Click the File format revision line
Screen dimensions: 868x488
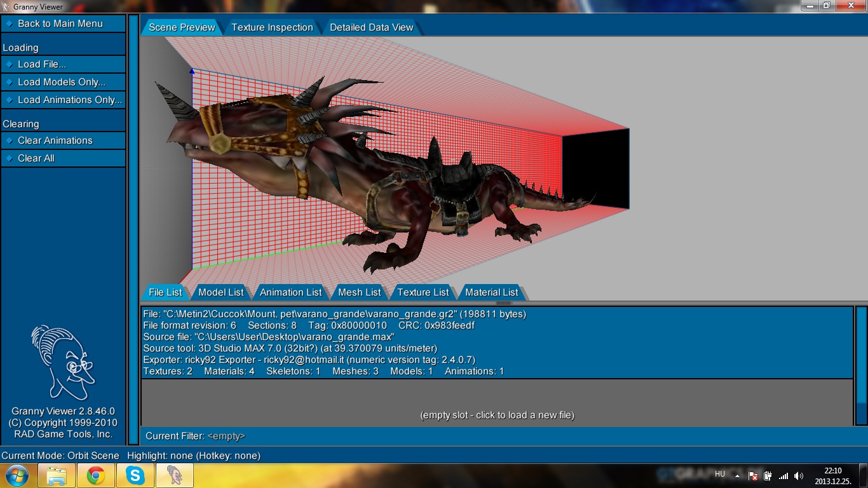click(309, 325)
